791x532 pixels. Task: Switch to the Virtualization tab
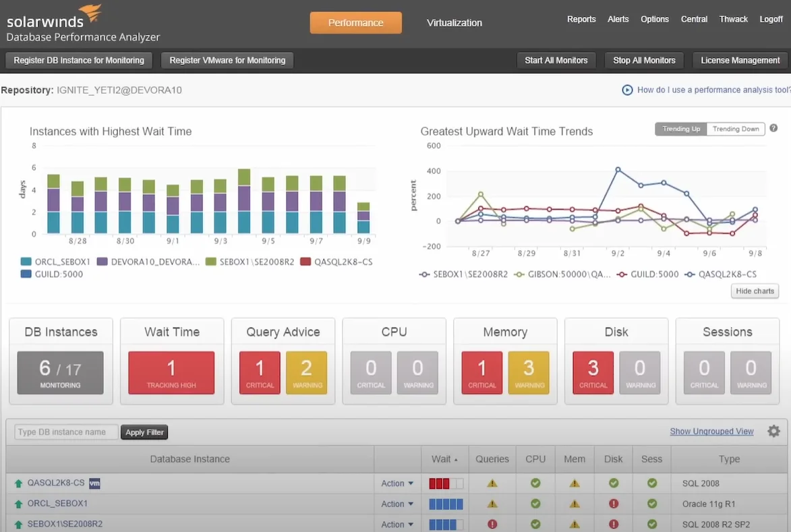click(454, 22)
